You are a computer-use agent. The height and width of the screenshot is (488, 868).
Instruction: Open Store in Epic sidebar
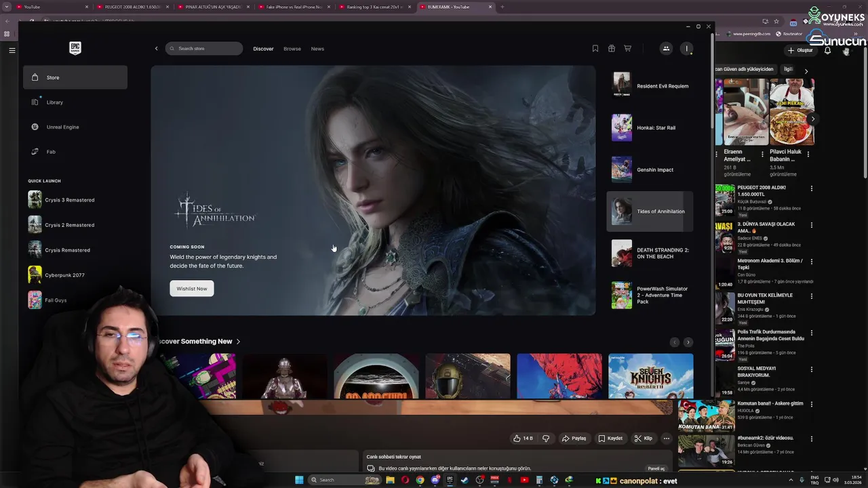tap(75, 77)
